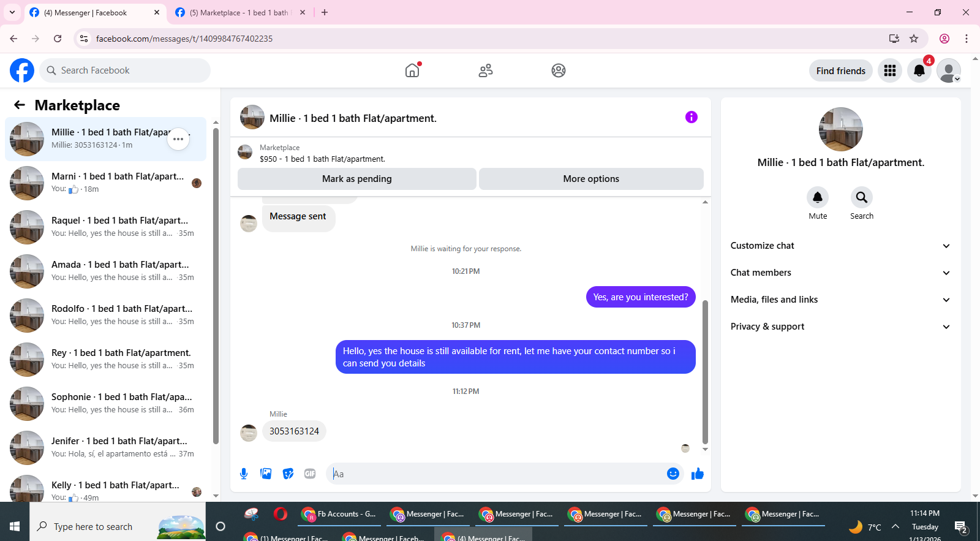Viewport: 980px width, 541px height.
Task: Click the Windows Start button
Action: pyautogui.click(x=15, y=526)
